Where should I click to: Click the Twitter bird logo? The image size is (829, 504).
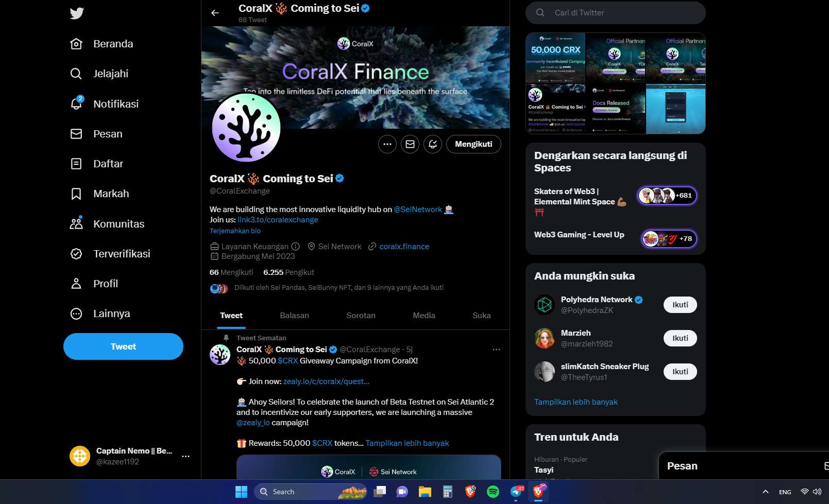point(77,13)
